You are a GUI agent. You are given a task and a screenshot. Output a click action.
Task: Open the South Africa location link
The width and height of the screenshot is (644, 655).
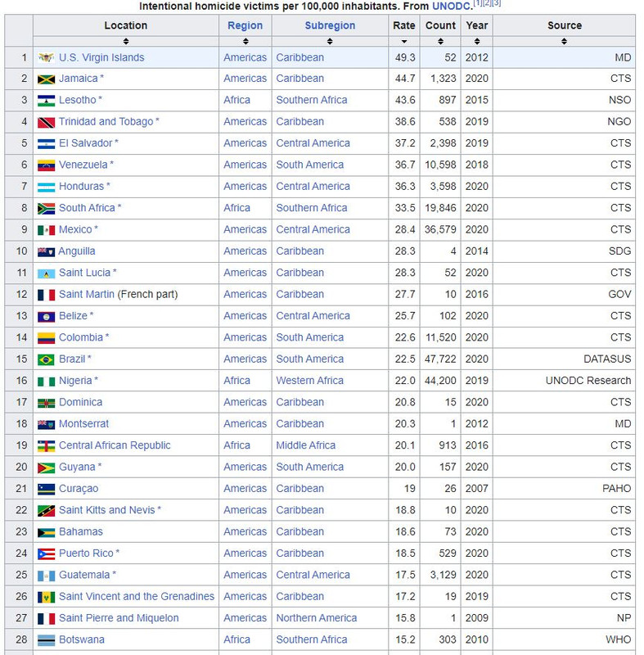coord(87,208)
